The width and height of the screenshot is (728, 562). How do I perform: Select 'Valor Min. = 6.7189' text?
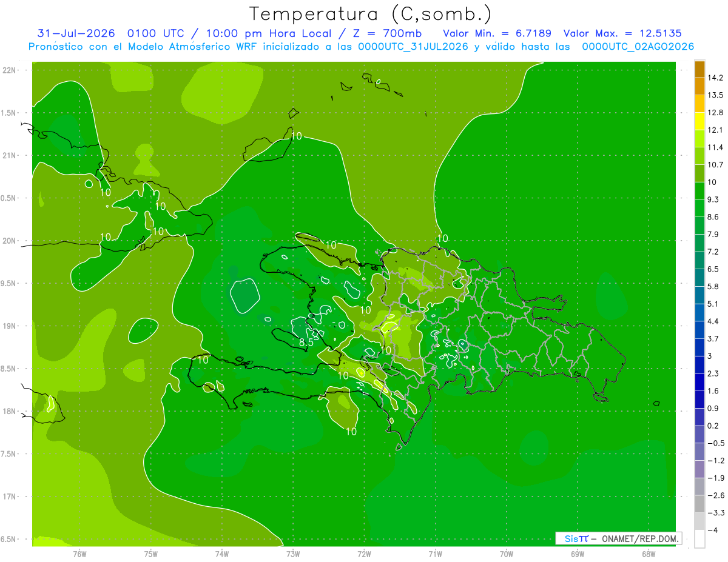pos(498,33)
